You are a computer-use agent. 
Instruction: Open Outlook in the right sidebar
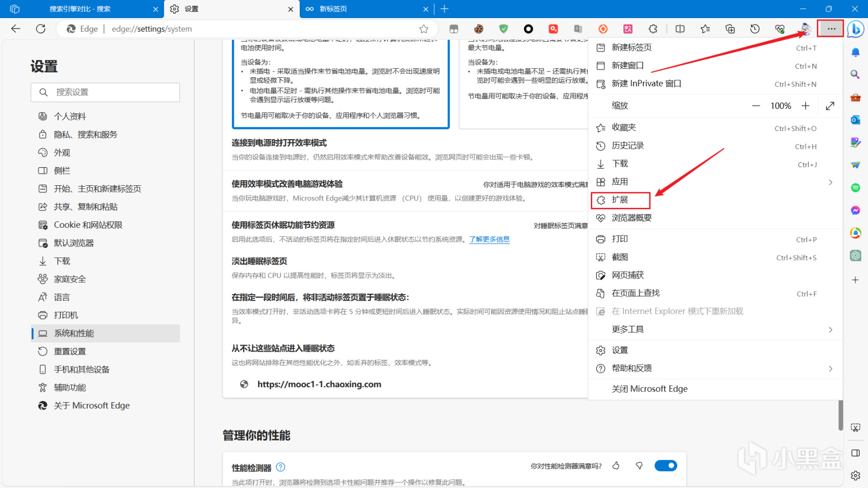click(x=855, y=120)
